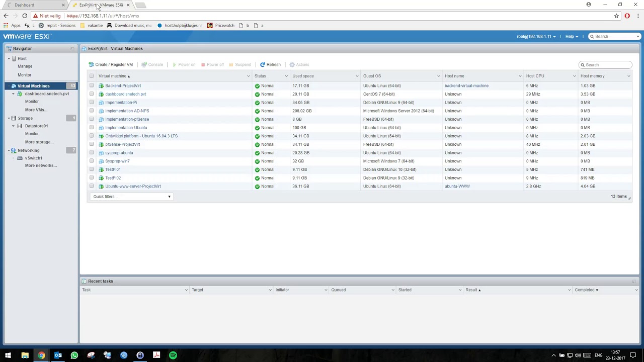
Task: Toggle the select-all checkbox in table header
Action: [92, 76]
